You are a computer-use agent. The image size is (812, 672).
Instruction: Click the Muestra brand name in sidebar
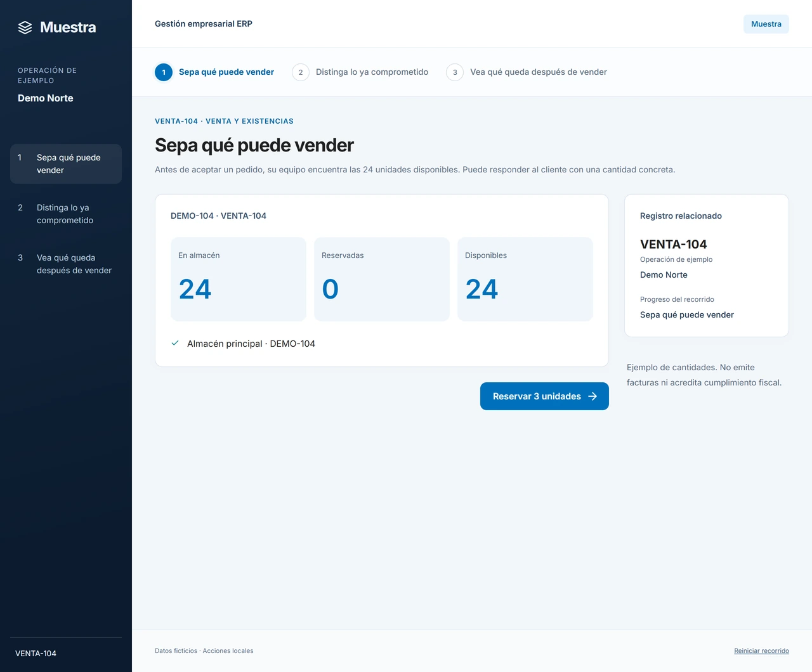pos(68,27)
